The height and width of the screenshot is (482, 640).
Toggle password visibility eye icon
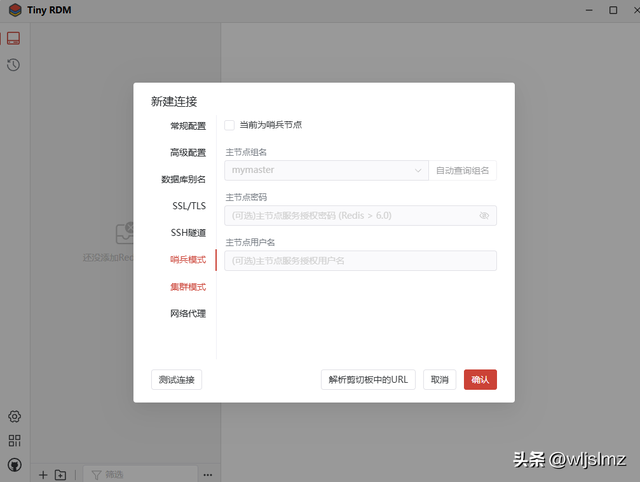click(484, 215)
